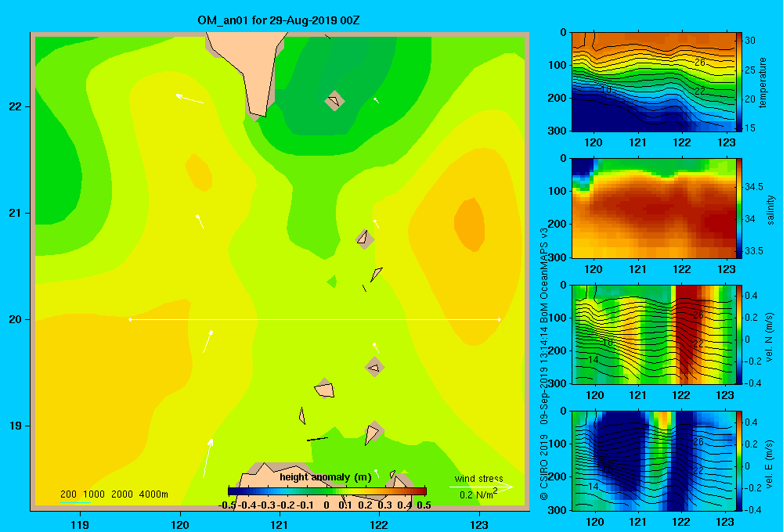This screenshot has width=783, height=532.
Task: Click the longitude '121' label on main map
Action: click(x=280, y=524)
